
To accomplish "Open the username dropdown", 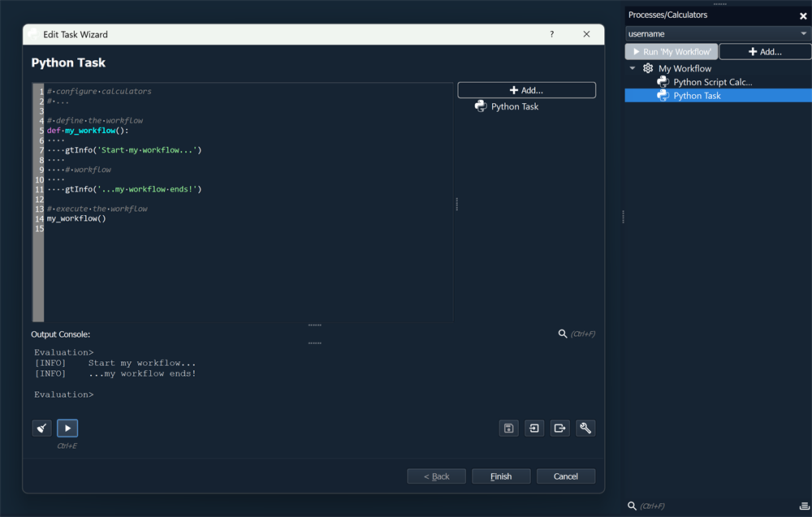I will (x=718, y=33).
